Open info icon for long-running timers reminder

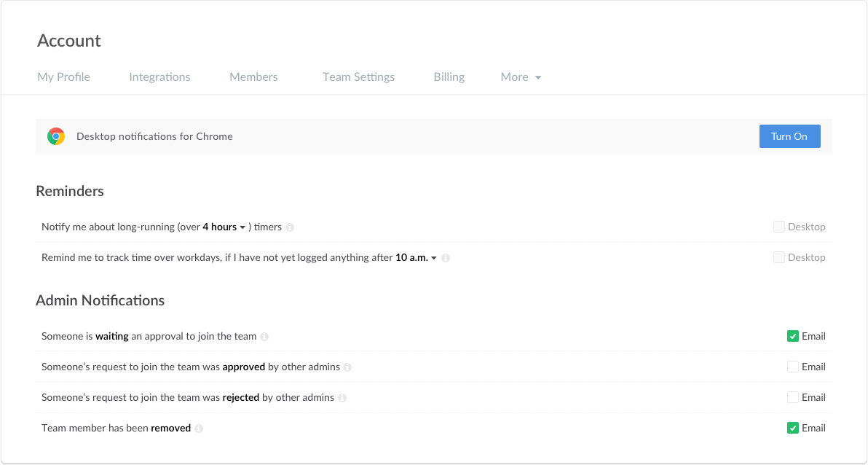coord(290,227)
